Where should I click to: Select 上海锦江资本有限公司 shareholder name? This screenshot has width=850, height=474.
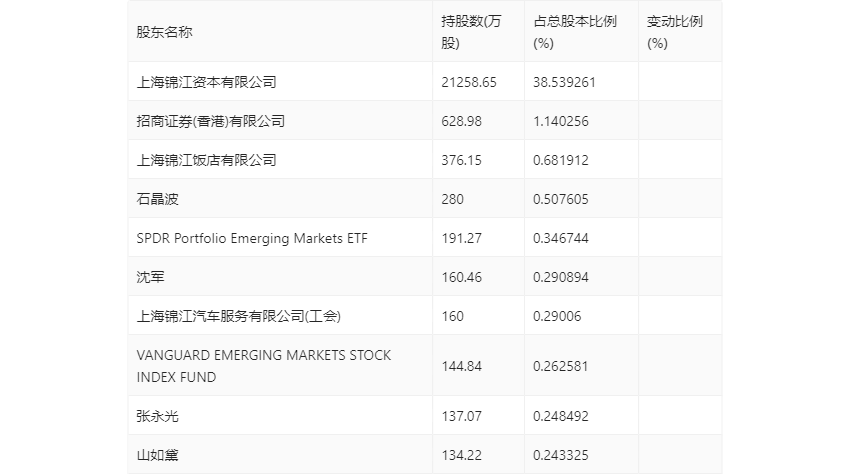click(206, 82)
